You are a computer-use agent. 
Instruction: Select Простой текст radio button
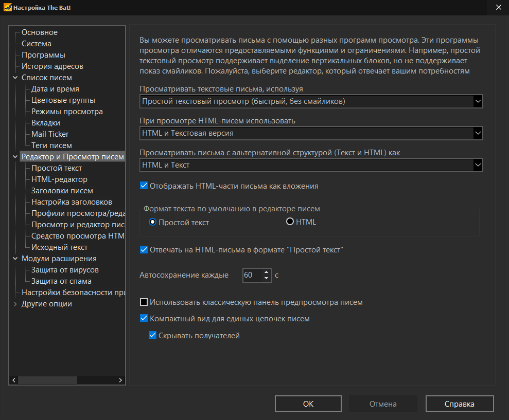tap(152, 223)
